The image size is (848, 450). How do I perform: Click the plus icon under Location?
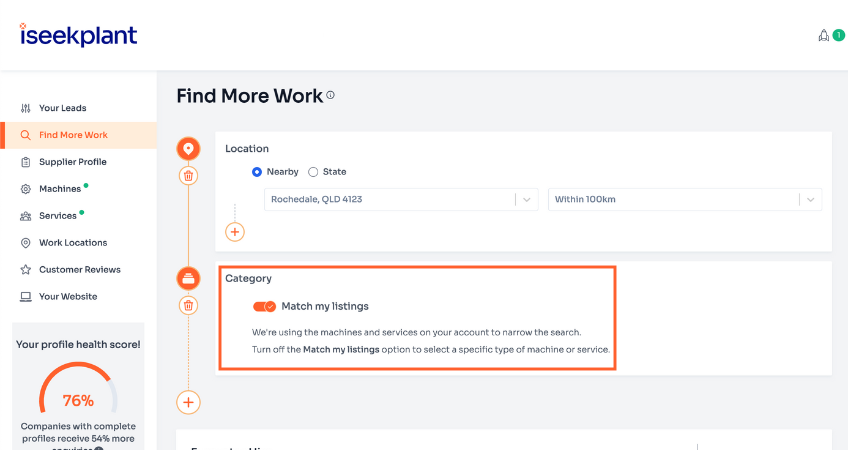point(235,232)
